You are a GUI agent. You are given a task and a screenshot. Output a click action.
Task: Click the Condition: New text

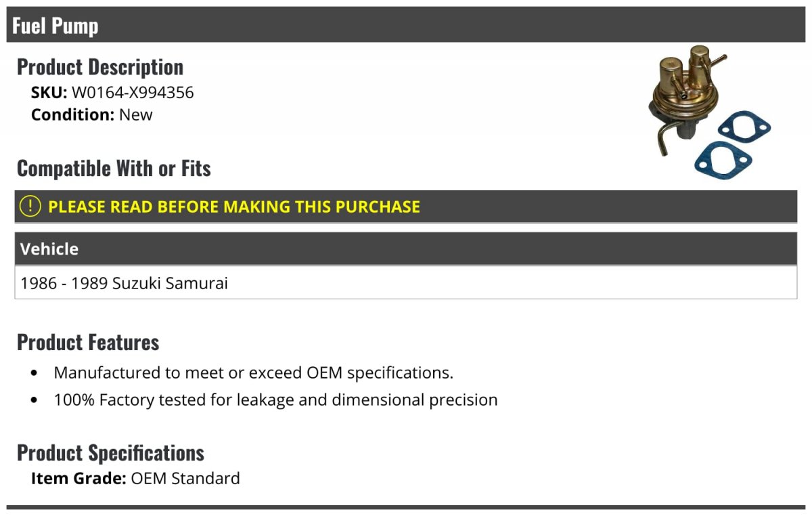(x=92, y=114)
